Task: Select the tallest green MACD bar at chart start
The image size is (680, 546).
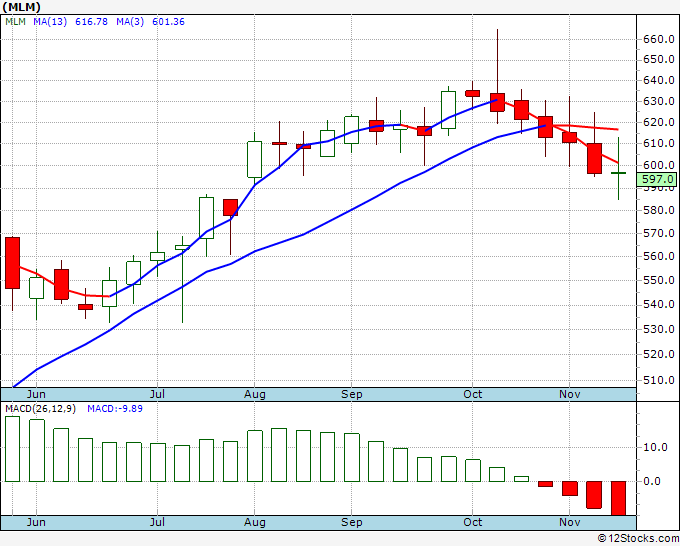Action: coord(13,449)
